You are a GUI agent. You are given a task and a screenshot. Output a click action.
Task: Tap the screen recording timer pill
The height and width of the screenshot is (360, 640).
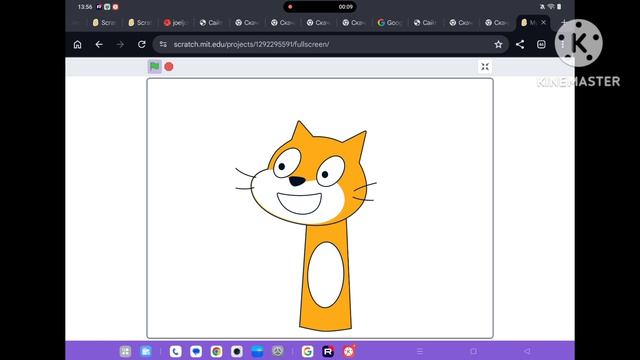320,7
